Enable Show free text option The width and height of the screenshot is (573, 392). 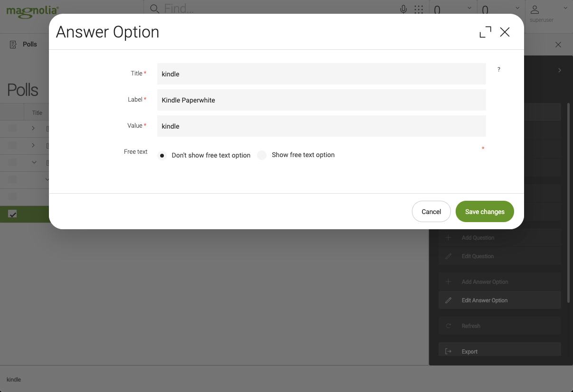[262, 155]
